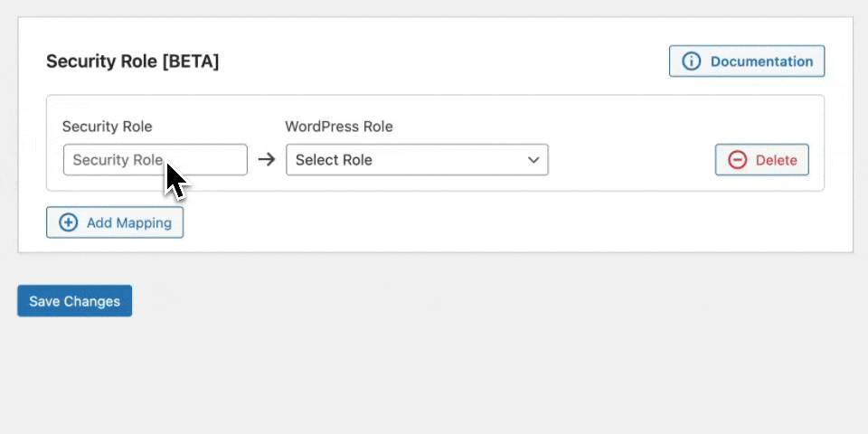Image resolution: width=868 pixels, height=434 pixels.
Task: Click the WordPress Role field label
Action: 338,127
